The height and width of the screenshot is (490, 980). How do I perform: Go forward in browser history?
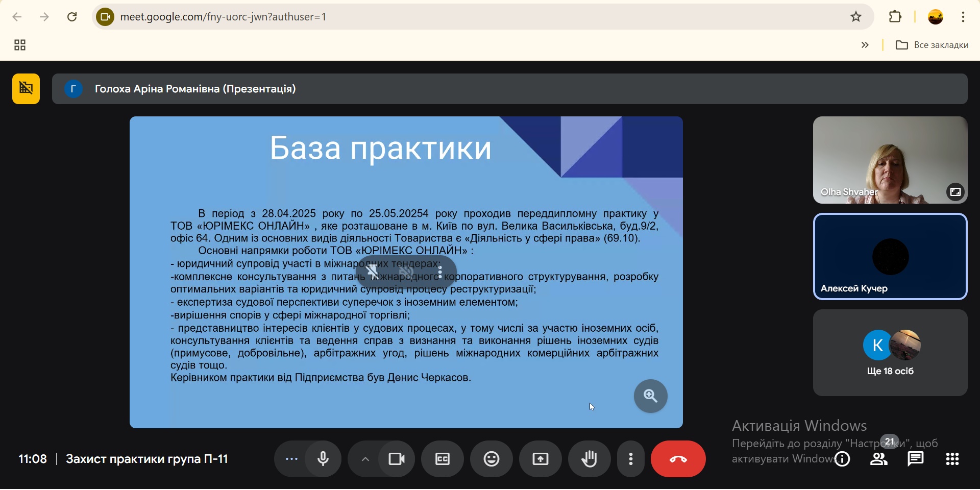point(44,17)
